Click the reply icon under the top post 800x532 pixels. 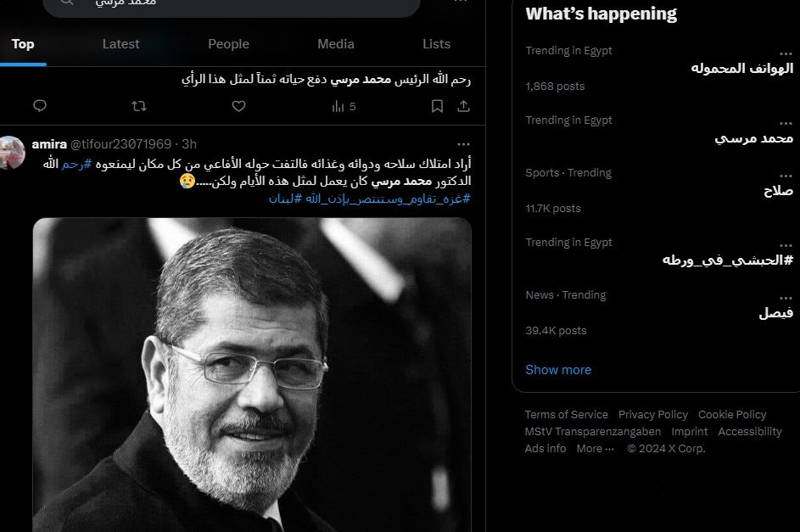coord(40,105)
